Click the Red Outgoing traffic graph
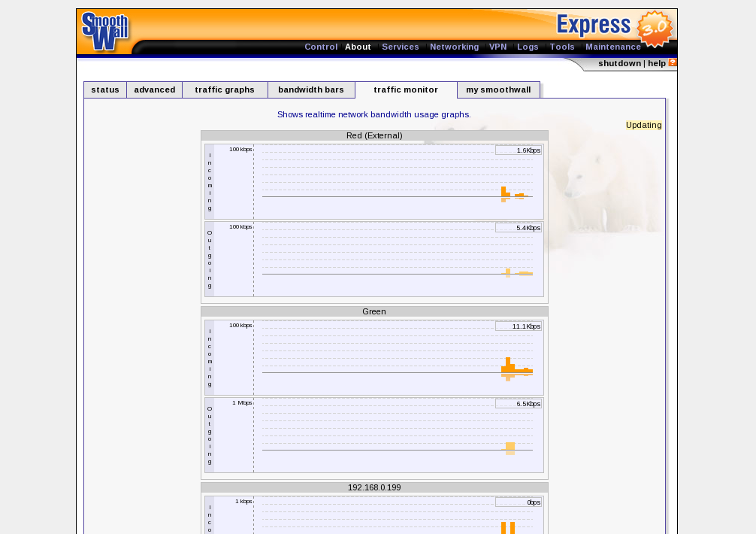756x534 pixels. [x=374, y=259]
